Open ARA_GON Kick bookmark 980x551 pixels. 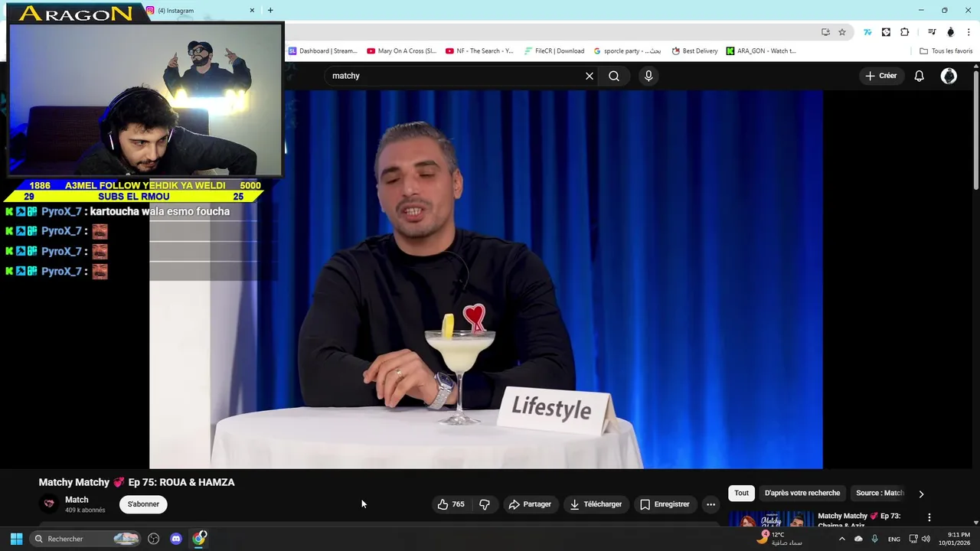tap(761, 51)
